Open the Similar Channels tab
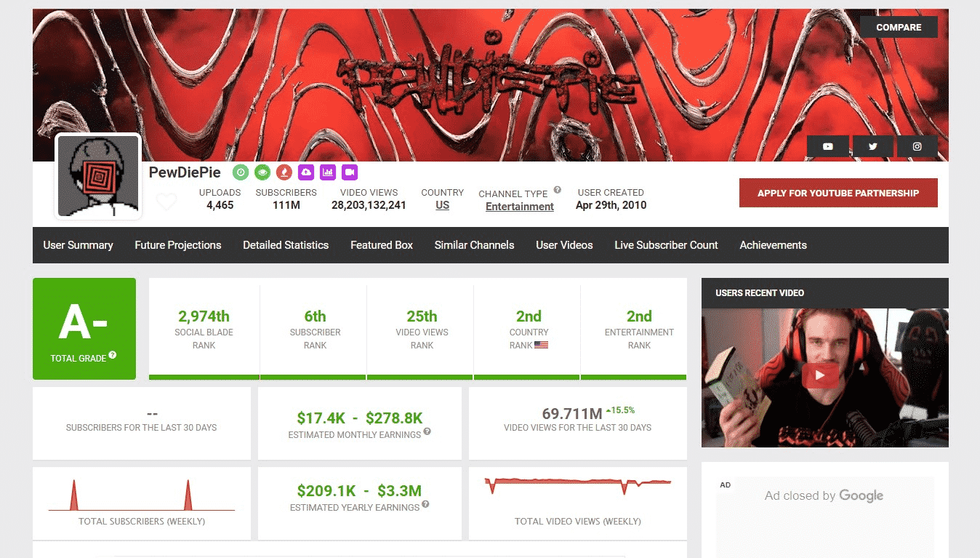 474,245
